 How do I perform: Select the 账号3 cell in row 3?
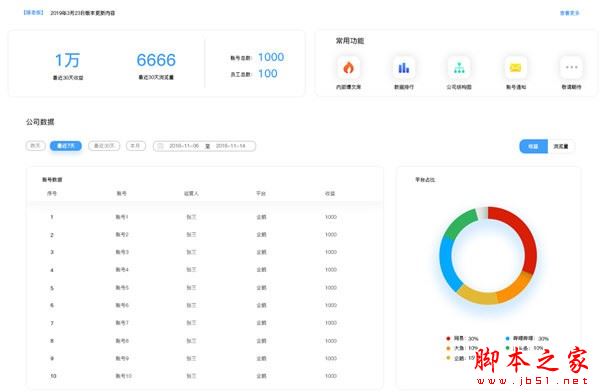[x=122, y=252]
